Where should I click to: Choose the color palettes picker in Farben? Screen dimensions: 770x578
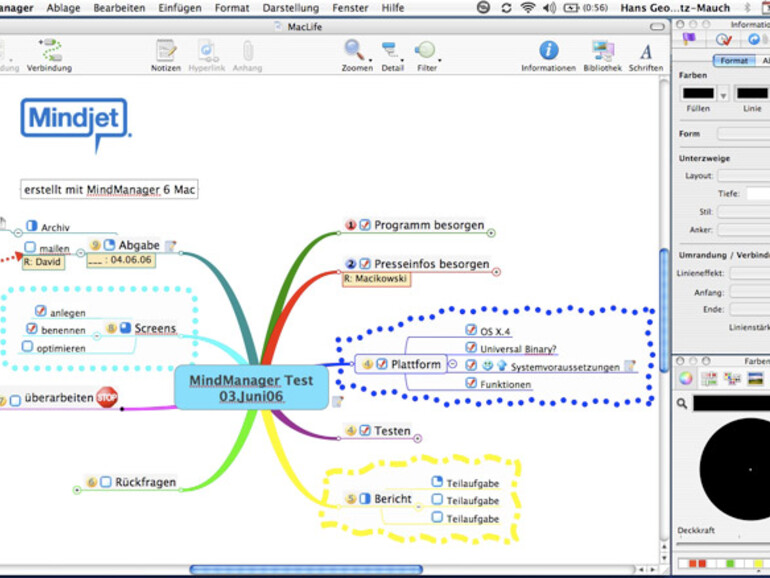732,378
